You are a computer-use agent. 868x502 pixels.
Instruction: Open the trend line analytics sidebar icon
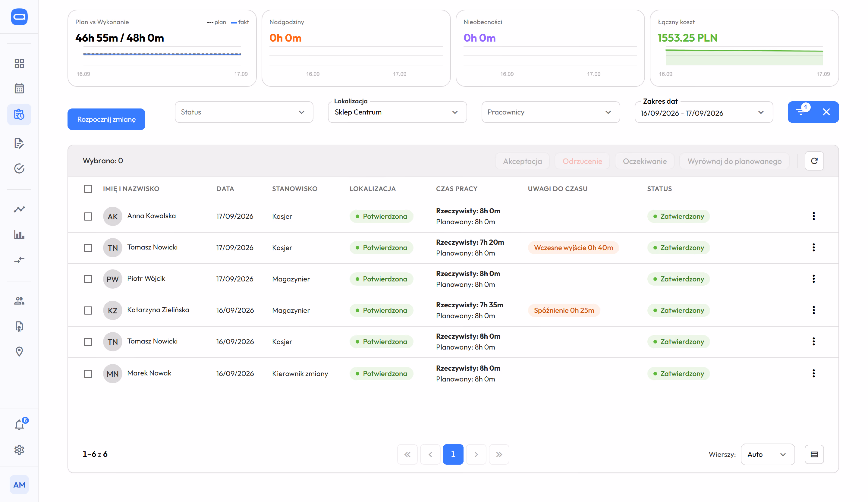19,209
